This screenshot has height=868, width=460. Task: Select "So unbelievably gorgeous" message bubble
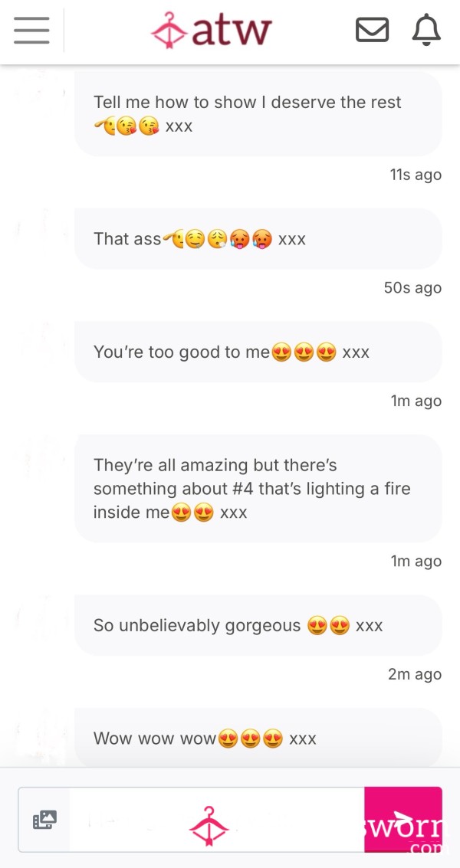tap(258, 625)
